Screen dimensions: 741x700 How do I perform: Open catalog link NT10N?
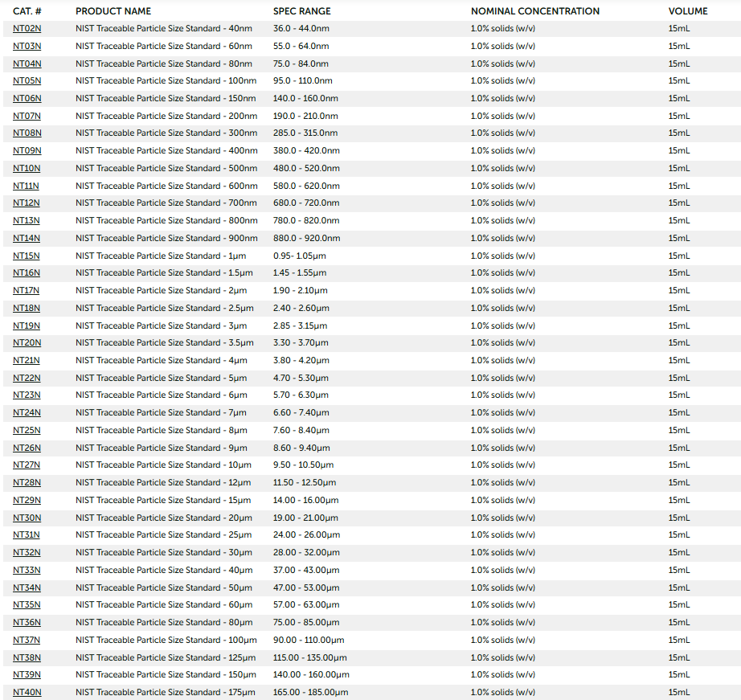click(x=27, y=168)
